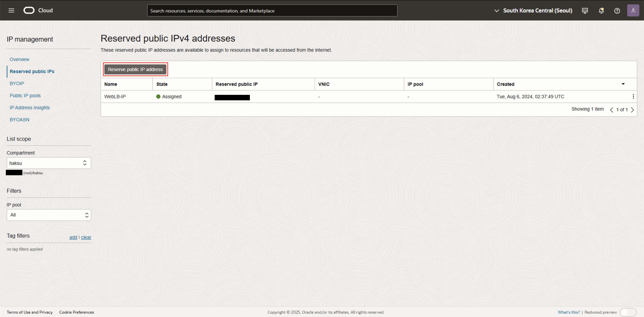Open the Compartment haksu dropdown
The image size is (644, 317).
(x=49, y=163)
